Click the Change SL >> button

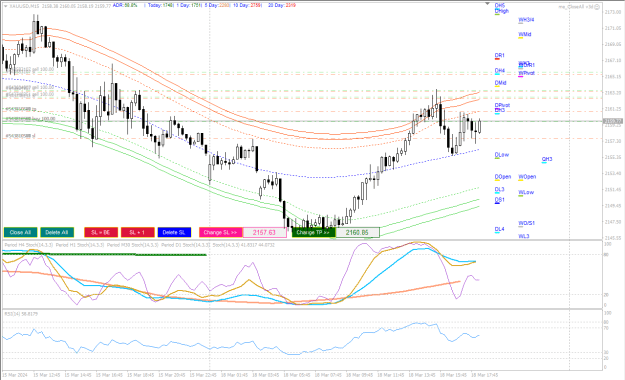tap(220, 232)
